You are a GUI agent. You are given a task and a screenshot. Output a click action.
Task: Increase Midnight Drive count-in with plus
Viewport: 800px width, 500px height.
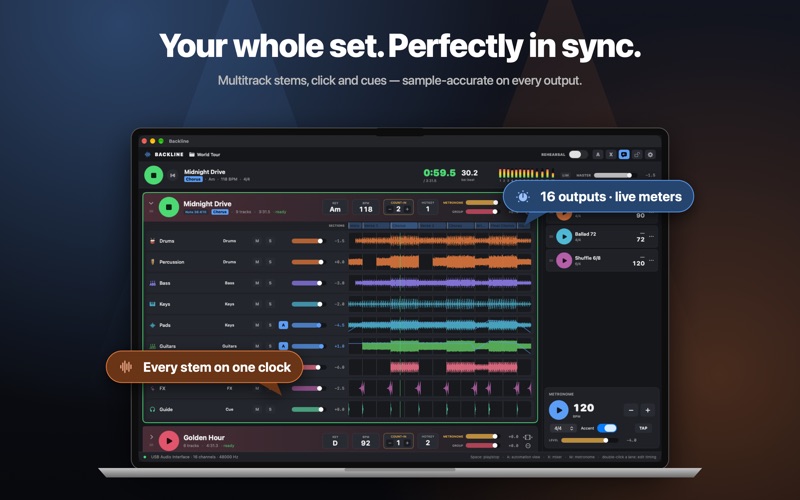coord(407,209)
